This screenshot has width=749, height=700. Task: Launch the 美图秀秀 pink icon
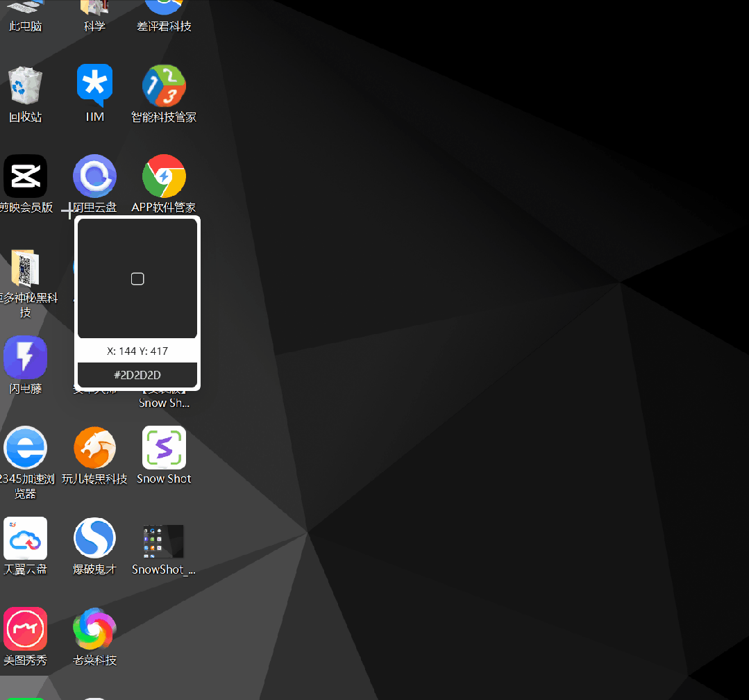(x=25, y=628)
